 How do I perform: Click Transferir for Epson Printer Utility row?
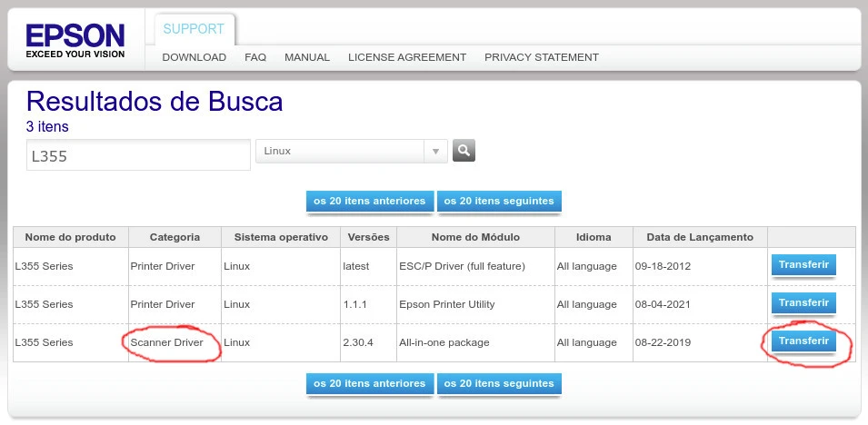[x=803, y=303]
